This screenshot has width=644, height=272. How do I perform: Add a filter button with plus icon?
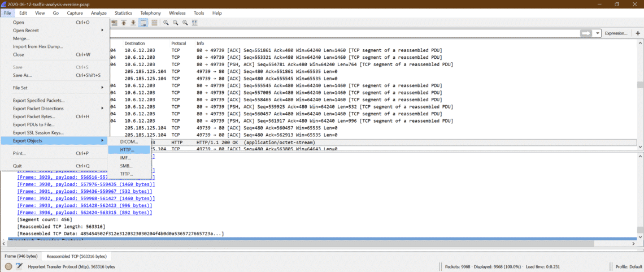[638, 33]
